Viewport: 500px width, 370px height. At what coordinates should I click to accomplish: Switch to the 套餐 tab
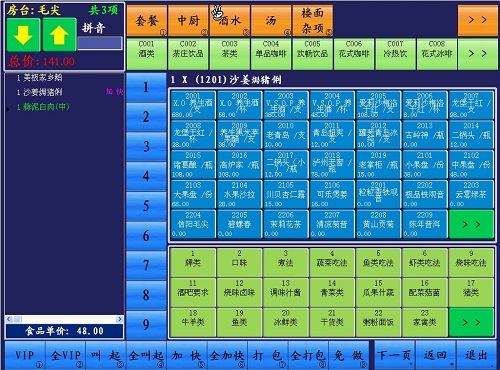click(147, 20)
